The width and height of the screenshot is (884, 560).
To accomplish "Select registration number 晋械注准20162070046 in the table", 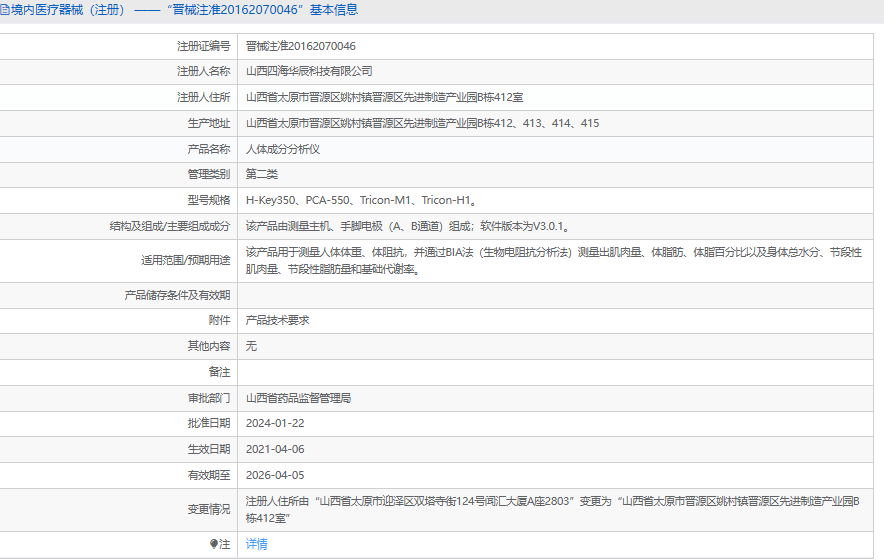I will coord(301,46).
